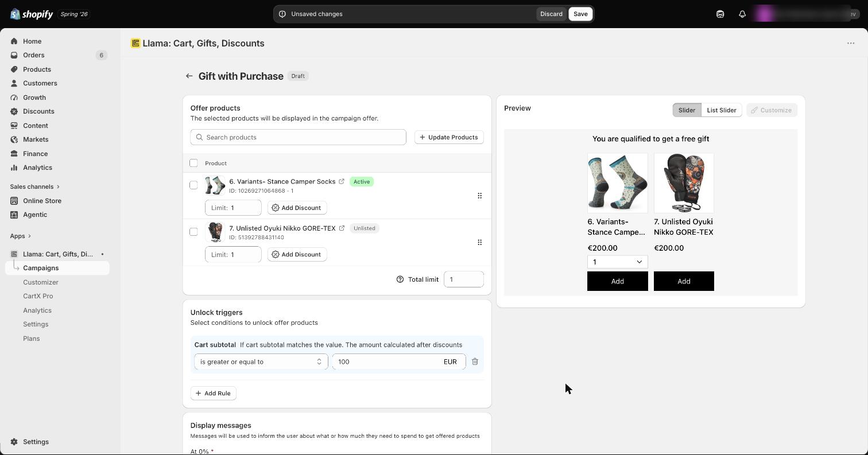
Task: Switch preview to List Slider tab
Action: [x=722, y=110]
